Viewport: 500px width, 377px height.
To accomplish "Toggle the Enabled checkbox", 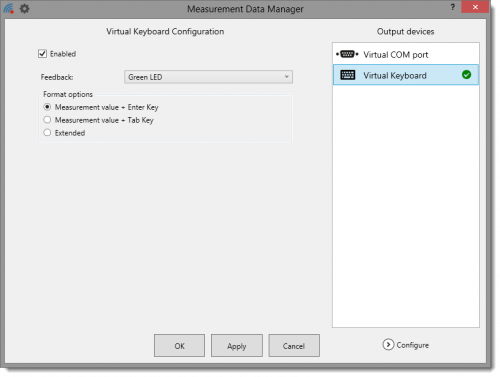I will click(42, 54).
